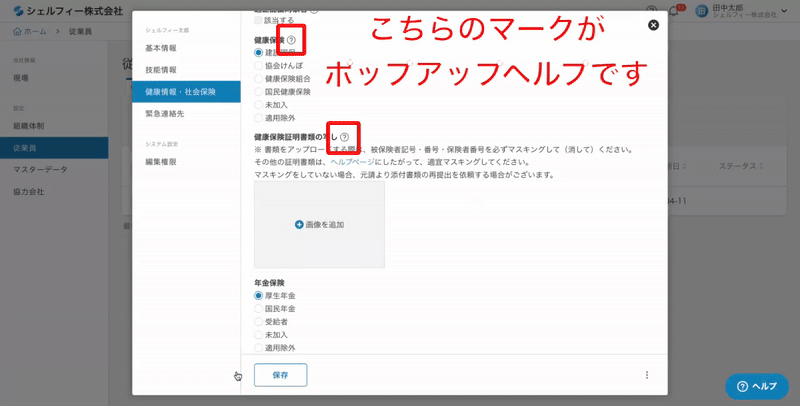Click the home icon in breadcrumb
800x406 pixels.
pyautogui.click(x=17, y=32)
